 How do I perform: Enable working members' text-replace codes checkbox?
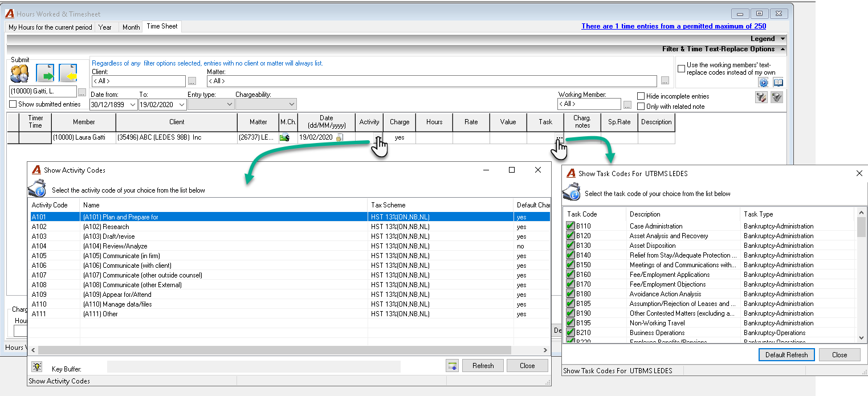tap(681, 69)
